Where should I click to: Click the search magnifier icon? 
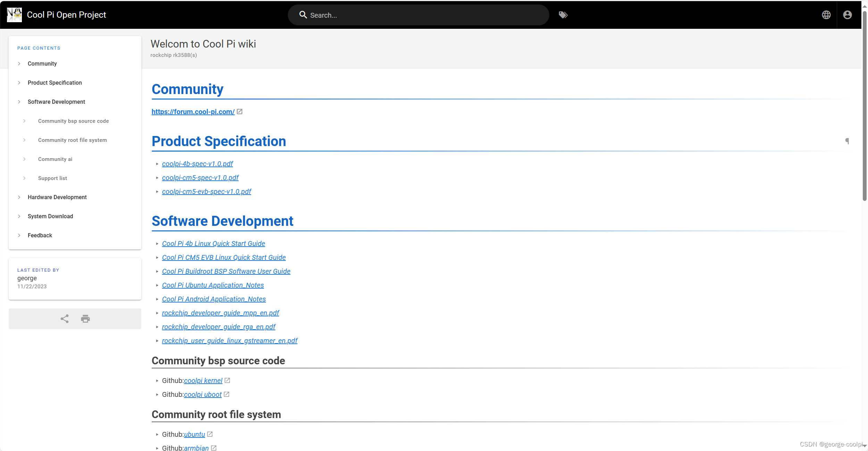[303, 15]
